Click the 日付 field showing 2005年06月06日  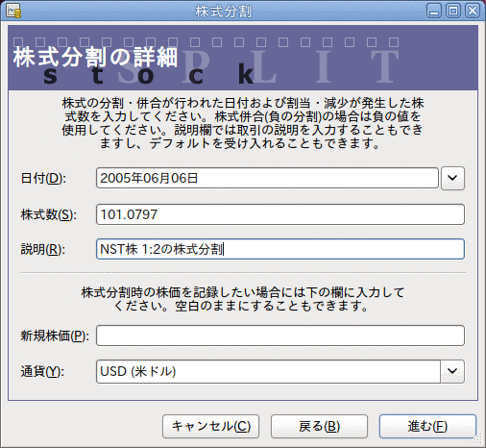tap(267, 178)
